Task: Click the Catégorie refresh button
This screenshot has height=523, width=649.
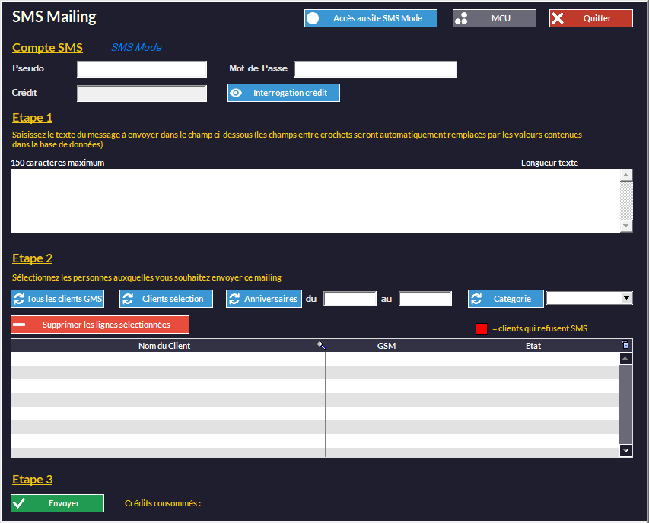Action: pyautogui.click(x=505, y=299)
